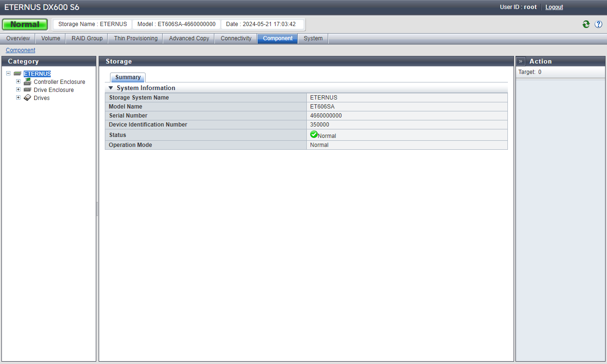
Task: Collapse the ETERNUS root tree node
Action: tap(9, 73)
